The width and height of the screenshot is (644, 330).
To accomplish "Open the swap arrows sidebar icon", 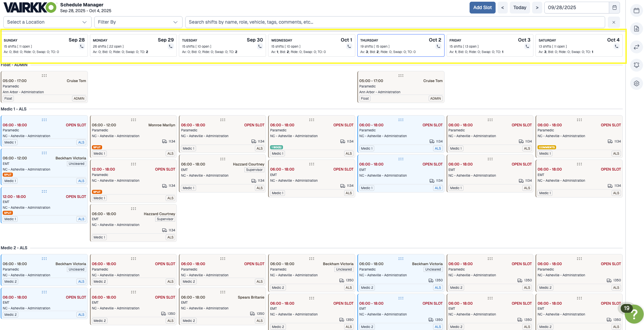I will [636, 47].
